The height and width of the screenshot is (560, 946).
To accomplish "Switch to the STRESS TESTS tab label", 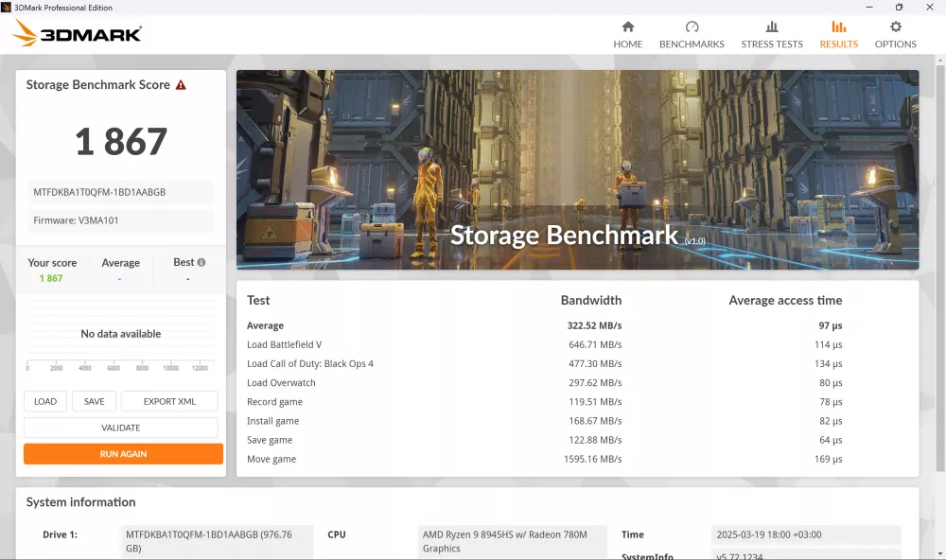I will 772,44.
